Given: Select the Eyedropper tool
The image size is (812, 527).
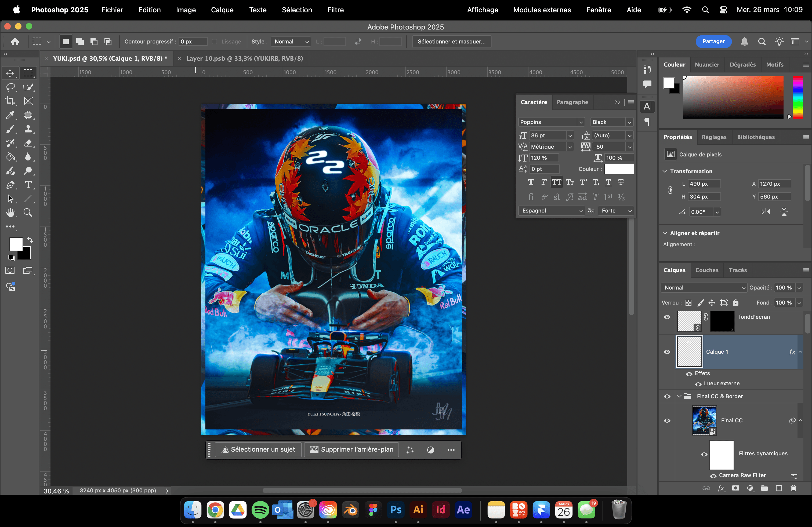Looking at the screenshot, I should 10,115.
